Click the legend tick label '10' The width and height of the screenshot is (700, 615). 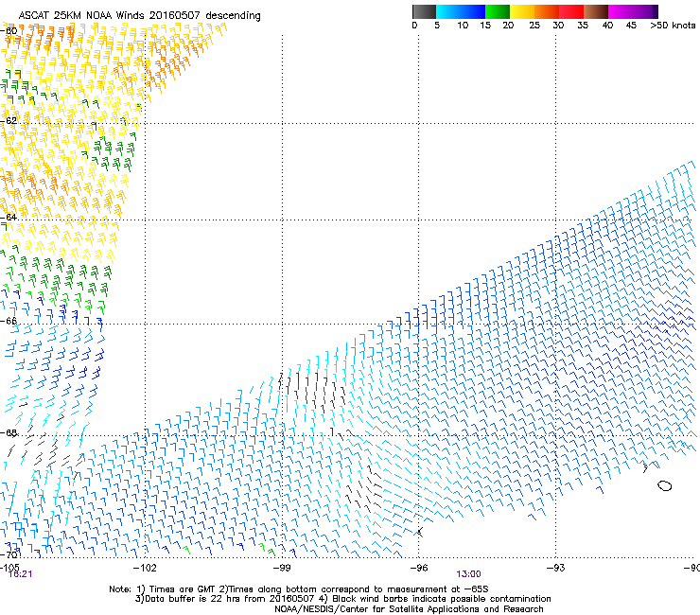pos(463,26)
